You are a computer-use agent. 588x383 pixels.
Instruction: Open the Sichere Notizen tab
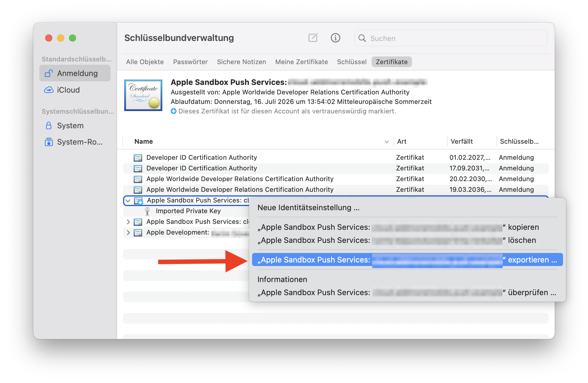click(241, 62)
